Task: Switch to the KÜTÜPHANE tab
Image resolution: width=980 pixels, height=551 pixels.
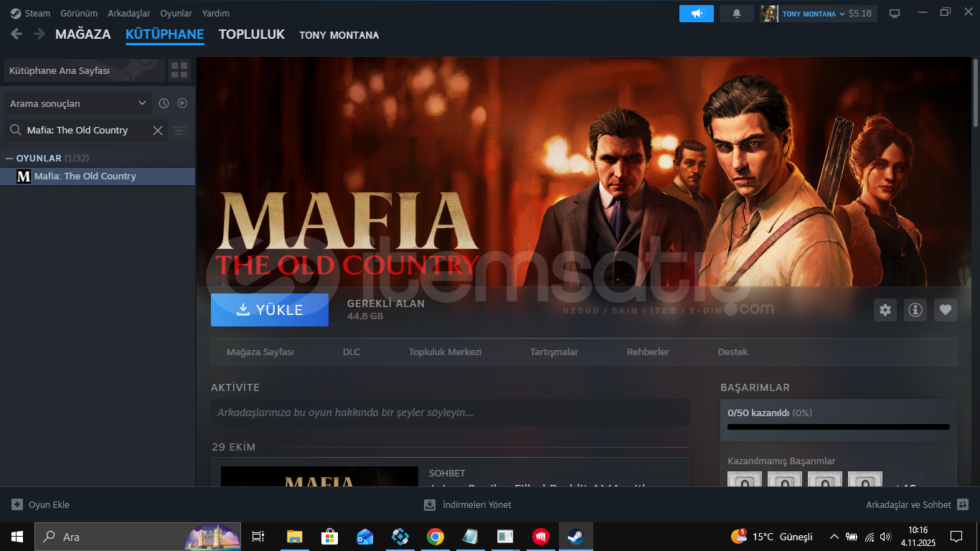Action: click(165, 34)
